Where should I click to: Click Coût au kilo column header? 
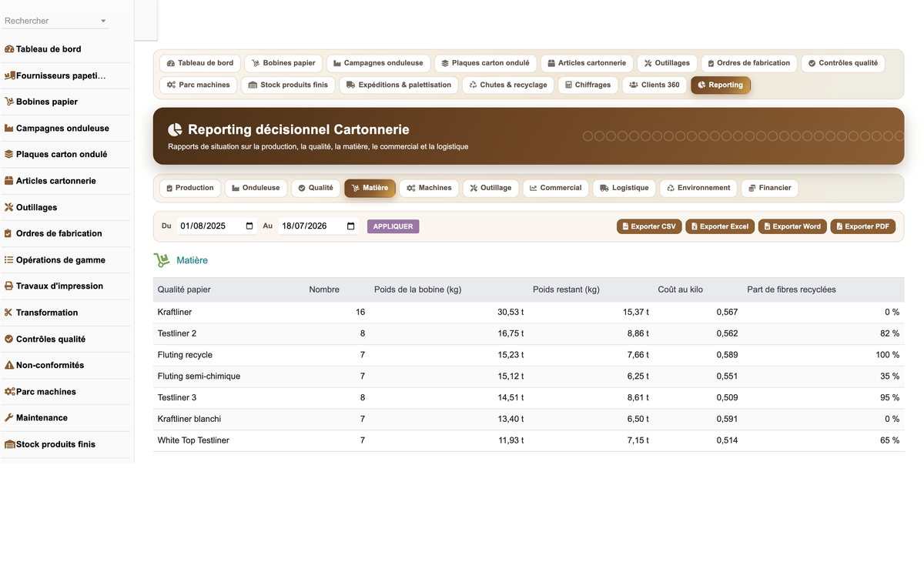pos(680,289)
